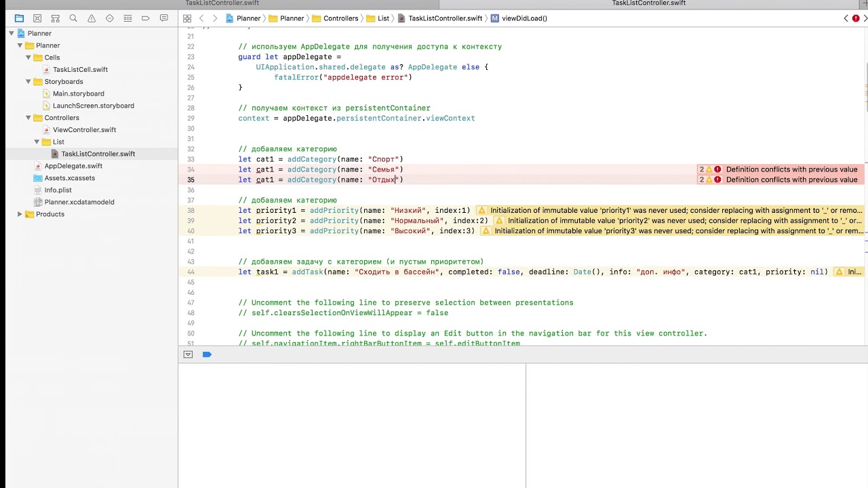The image size is (868, 488).
Task: Collapse the root Planner project
Action: [x=12, y=33]
